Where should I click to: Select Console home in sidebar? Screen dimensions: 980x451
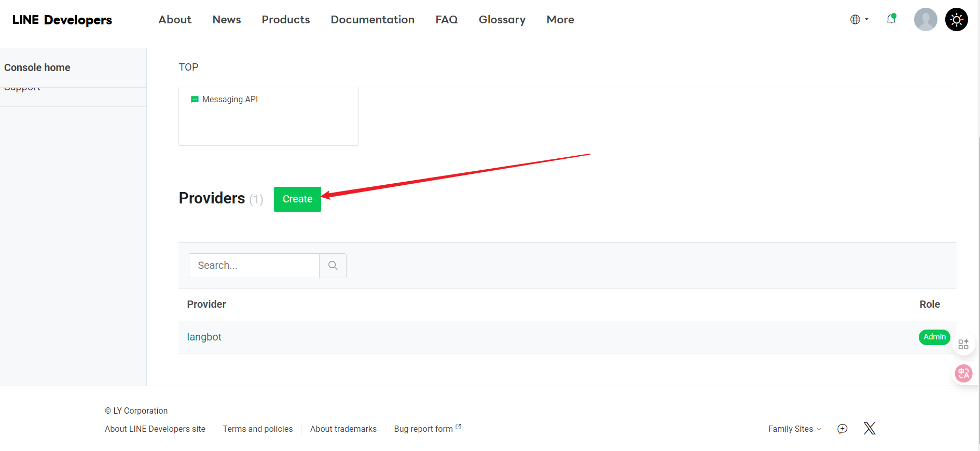coord(37,67)
